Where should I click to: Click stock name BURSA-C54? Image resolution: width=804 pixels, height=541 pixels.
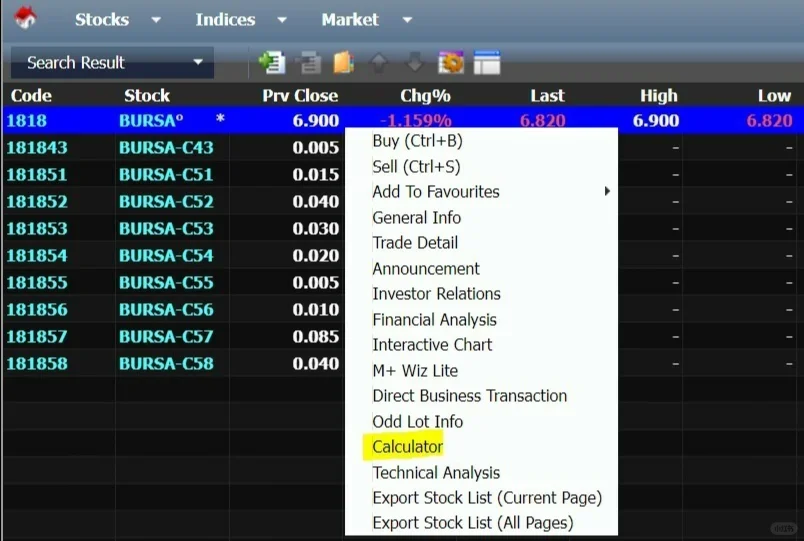click(x=166, y=255)
